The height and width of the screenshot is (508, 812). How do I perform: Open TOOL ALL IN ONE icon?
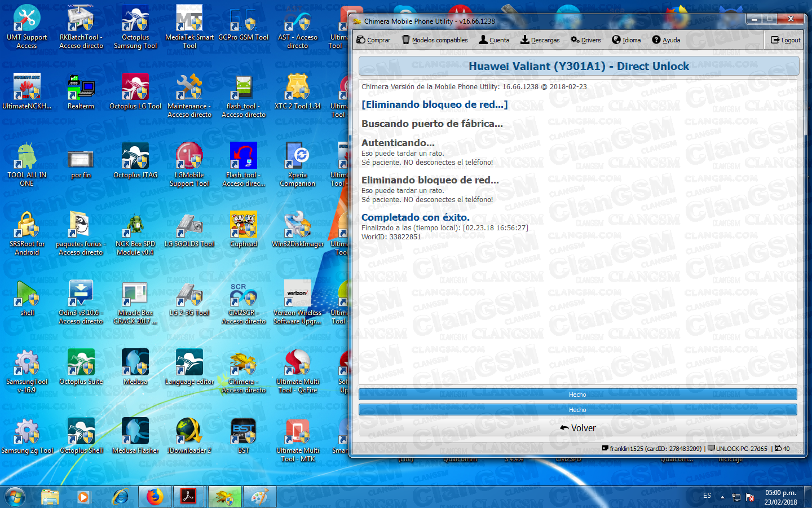pyautogui.click(x=27, y=164)
